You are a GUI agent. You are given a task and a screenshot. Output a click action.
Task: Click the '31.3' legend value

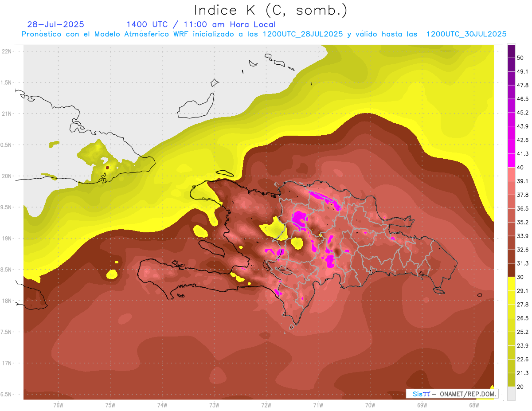523,263
